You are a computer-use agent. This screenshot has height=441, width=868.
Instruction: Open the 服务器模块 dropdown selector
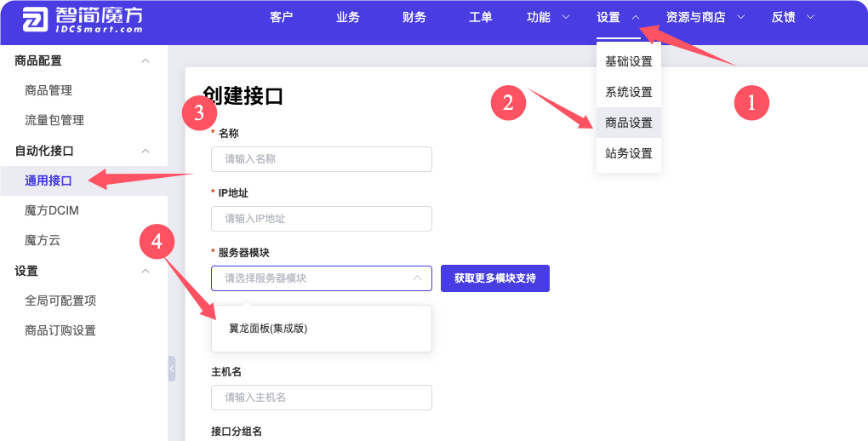click(321, 278)
